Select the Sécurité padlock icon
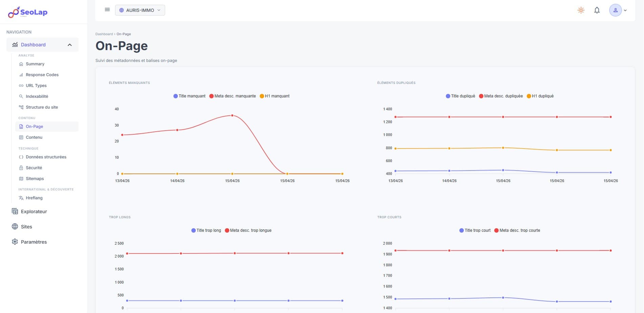Screen dimensions: 644x313 pyautogui.click(x=21, y=167)
